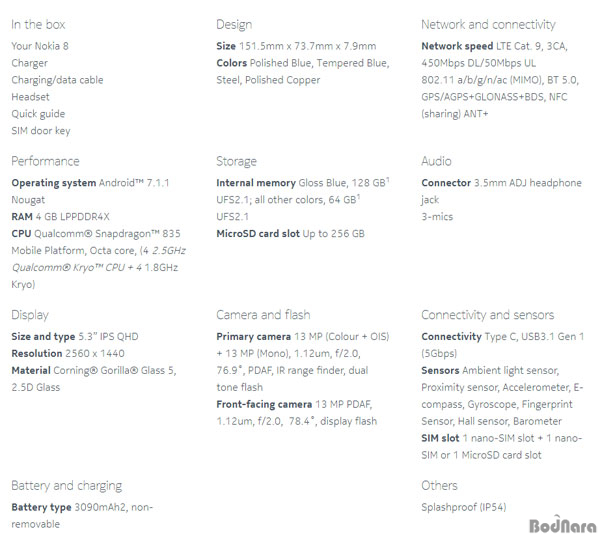Click the Network and connectivity heading
600x536 pixels.
[488, 24]
